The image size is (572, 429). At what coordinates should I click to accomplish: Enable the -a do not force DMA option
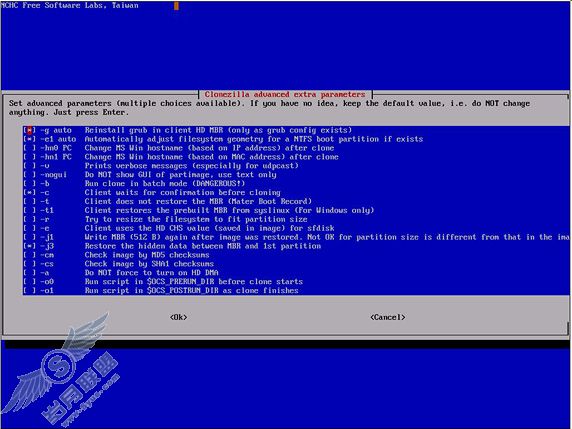pos(30,273)
